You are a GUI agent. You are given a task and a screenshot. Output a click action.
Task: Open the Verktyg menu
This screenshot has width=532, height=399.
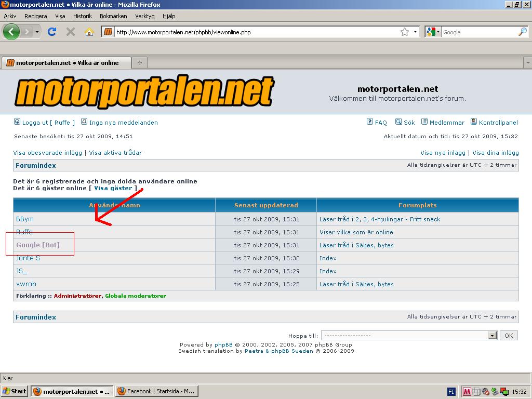[x=145, y=16]
